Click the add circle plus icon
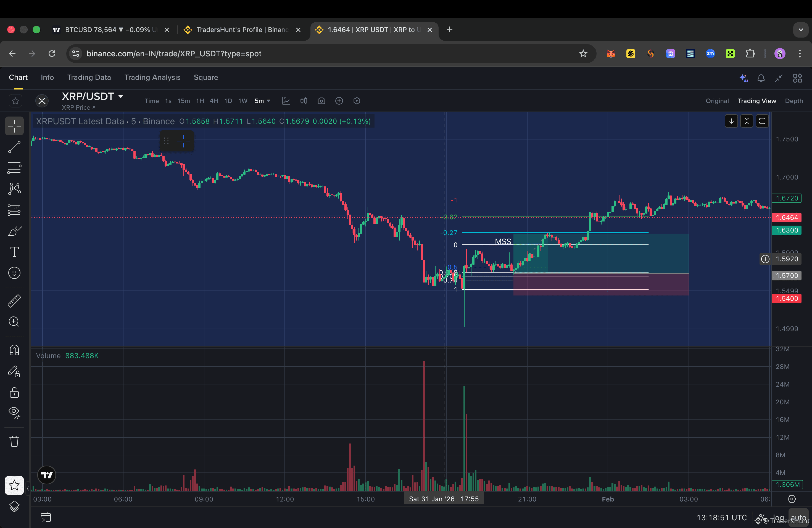 coord(339,101)
